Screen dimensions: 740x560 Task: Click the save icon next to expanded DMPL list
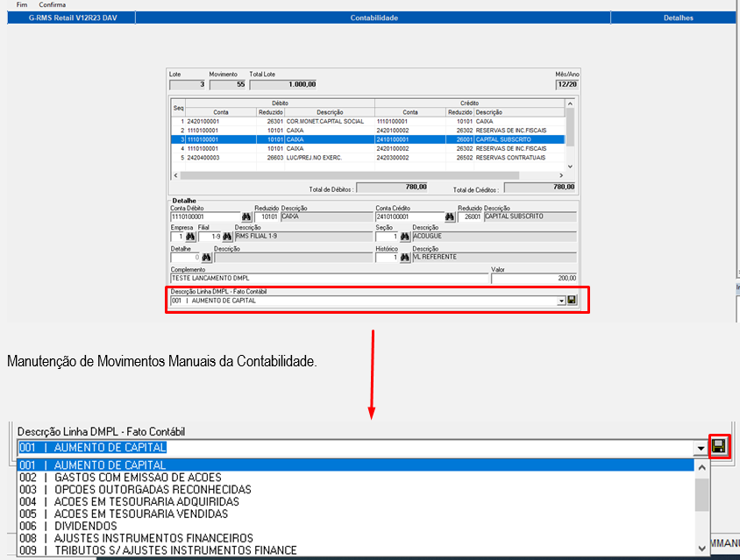tap(719, 446)
